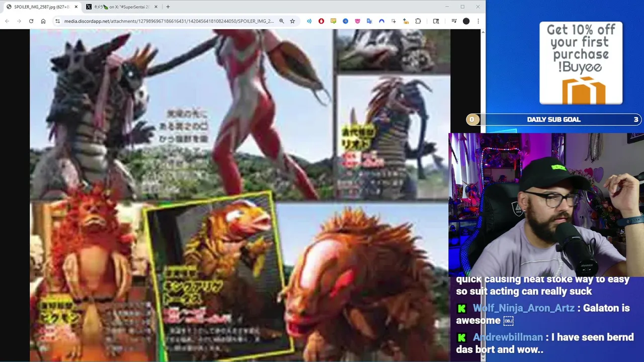This screenshot has height=362, width=644.
Task: Open the blue arc-shaped extension icon
Action: pyautogui.click(x=382, y=21)
